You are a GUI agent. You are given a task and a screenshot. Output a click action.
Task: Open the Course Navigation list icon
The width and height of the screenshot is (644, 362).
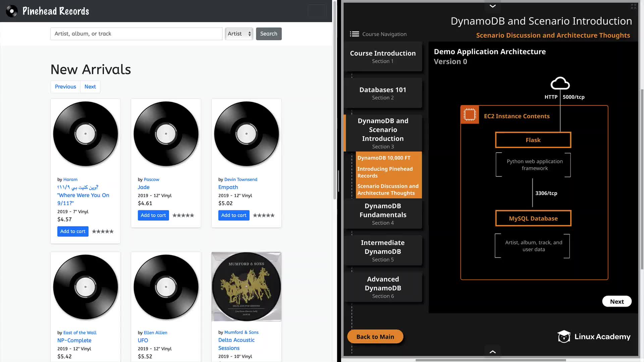(354, 34)
